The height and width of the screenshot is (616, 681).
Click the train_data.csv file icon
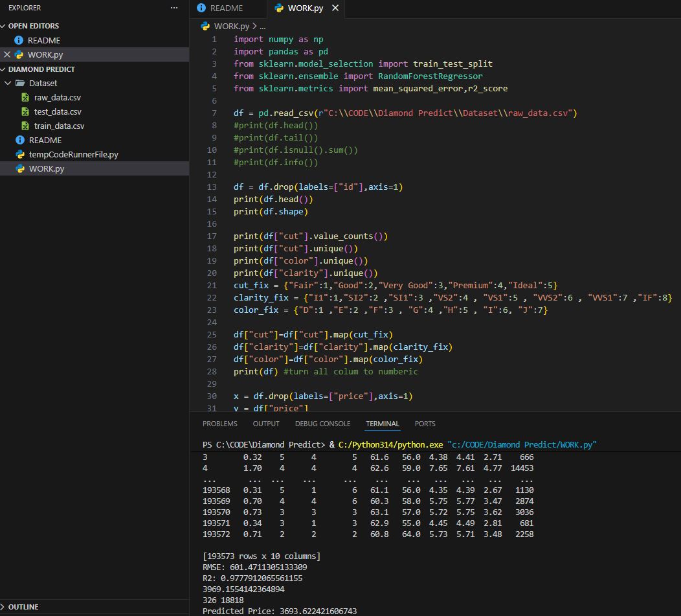coord(25,126)
